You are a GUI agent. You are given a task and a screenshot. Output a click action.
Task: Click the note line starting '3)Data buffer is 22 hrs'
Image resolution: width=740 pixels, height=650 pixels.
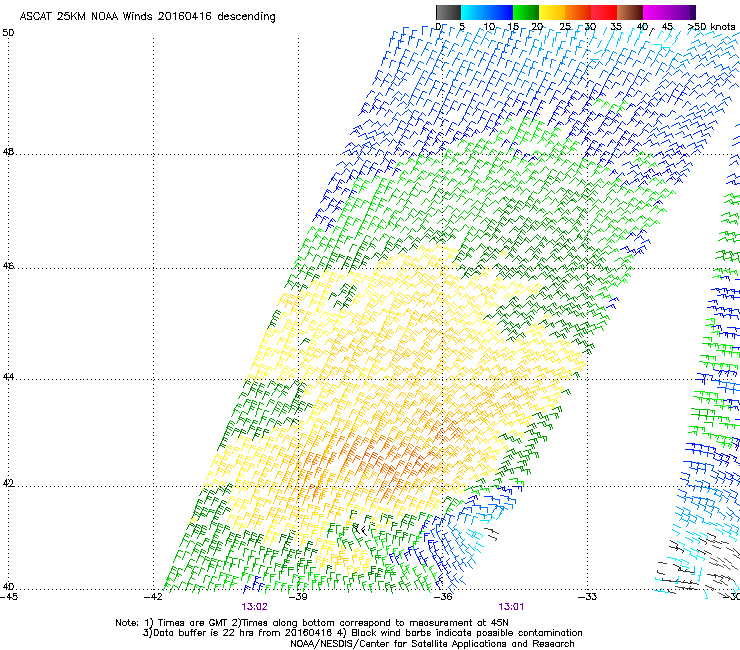(x=362, y=633)
